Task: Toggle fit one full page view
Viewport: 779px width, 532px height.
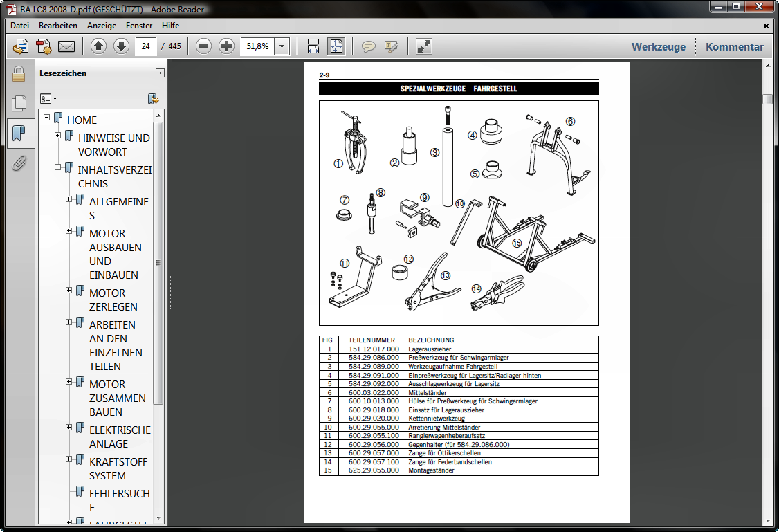Action: [x=336, y=47]
